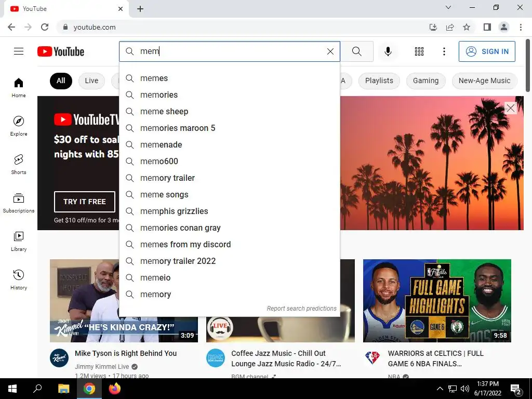The width and height of the screenshot is (532, 399).
Task: Click the NBA channel avatar
Action: 372,357
